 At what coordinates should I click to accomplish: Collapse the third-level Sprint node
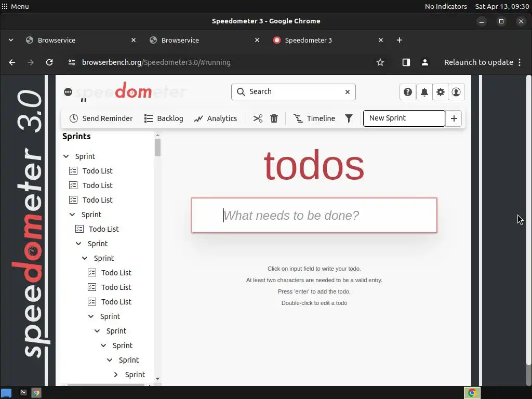78,244
